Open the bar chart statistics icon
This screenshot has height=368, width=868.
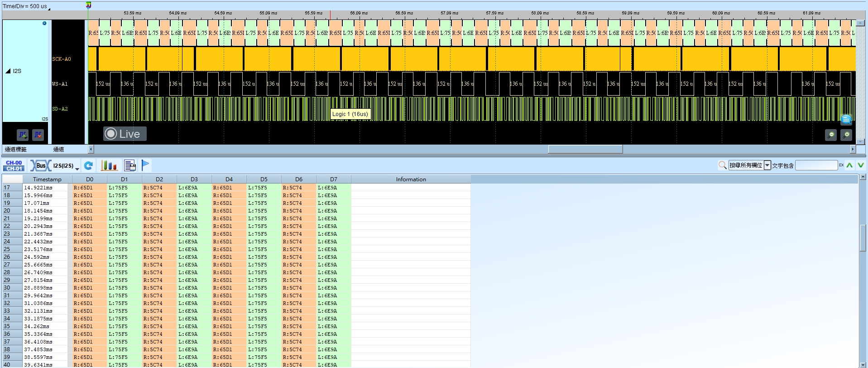point(109,165)
